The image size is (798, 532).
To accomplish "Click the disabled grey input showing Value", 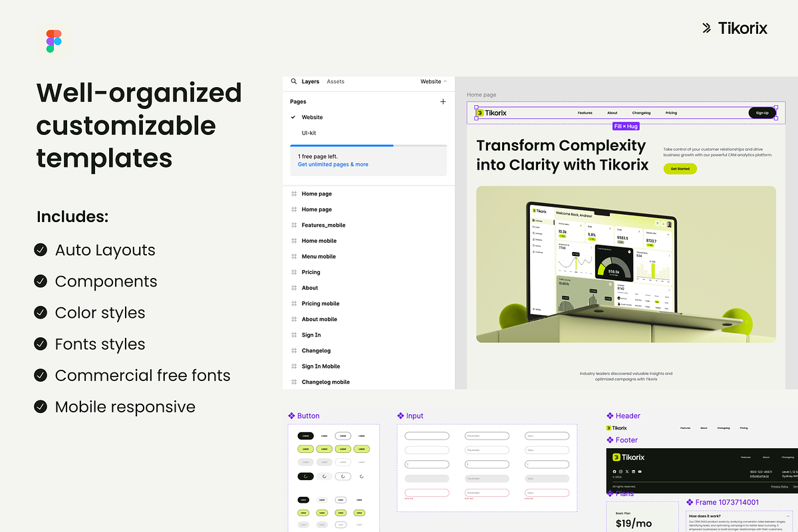I will pyautogui.click(x=547, y=478).
